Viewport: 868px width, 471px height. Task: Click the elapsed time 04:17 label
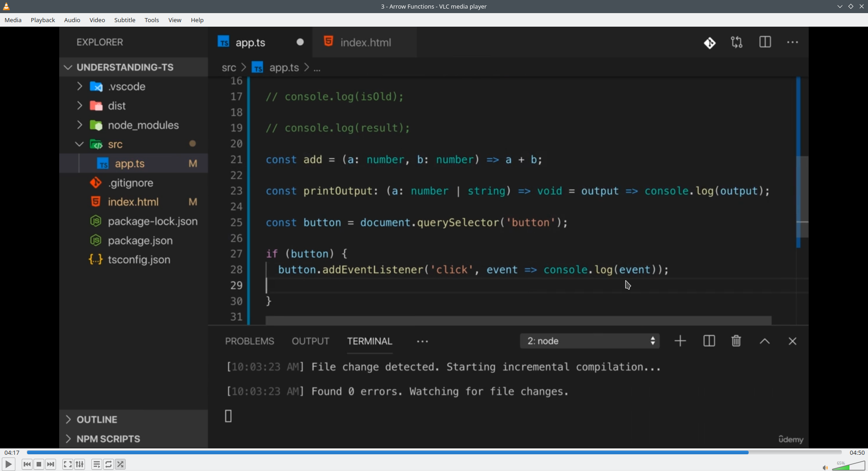pyautogui.click(x=12, y=452)
